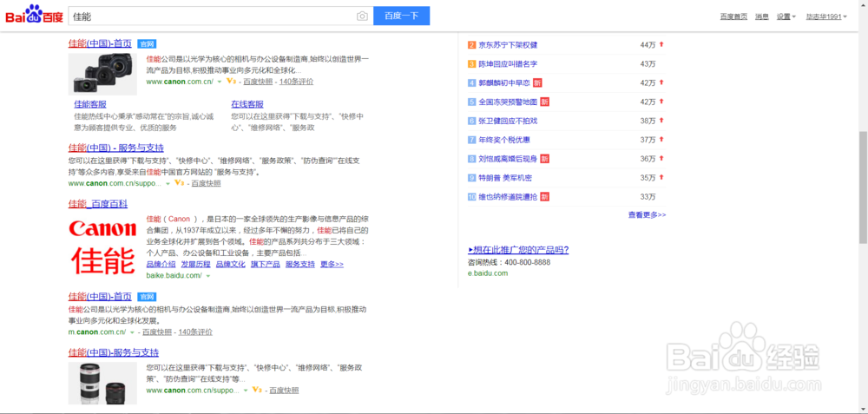Open bottom 佳能(中国)-服务与支持 result
868x414 pixels.
coord(114,352)
